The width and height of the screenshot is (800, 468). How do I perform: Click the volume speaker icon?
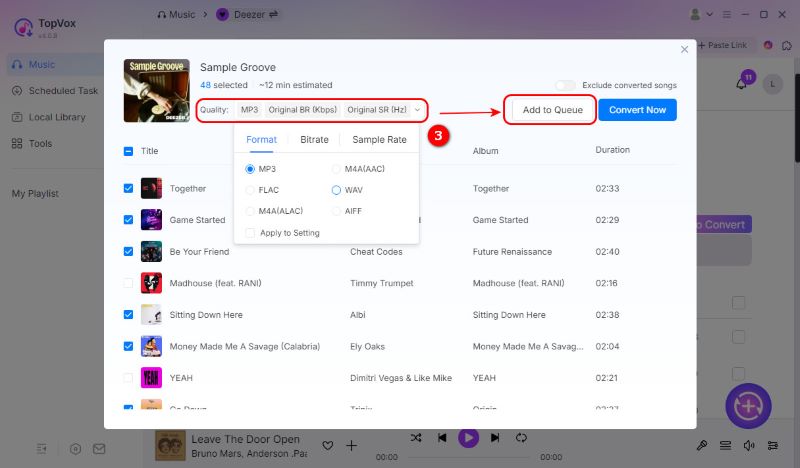pyautogui.click(x=749, y=446)
